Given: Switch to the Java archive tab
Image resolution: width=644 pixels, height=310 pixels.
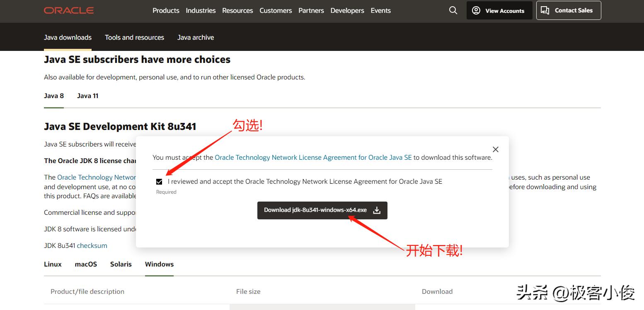Looking at the screenshot, I should point(196,37).
